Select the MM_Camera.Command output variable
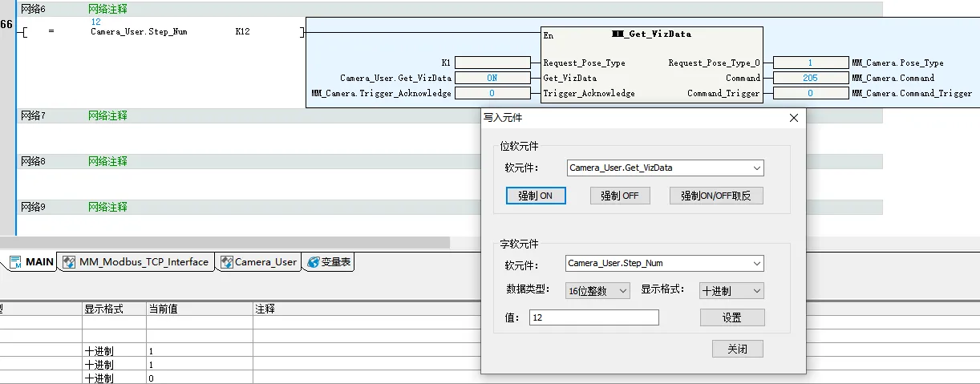980x384 pixels. 893,78
